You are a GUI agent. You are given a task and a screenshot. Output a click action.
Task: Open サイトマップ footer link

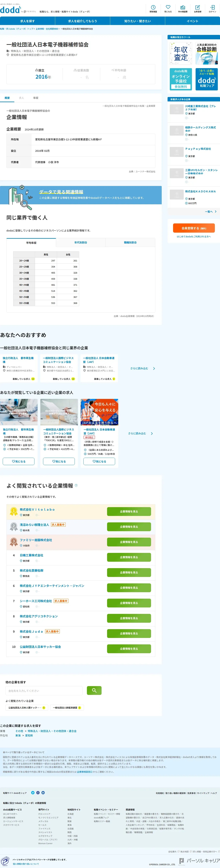click(x=203, y=793)
